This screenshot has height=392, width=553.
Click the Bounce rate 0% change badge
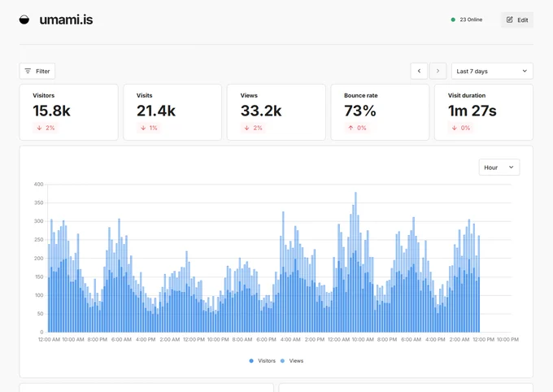pos(357,128)
